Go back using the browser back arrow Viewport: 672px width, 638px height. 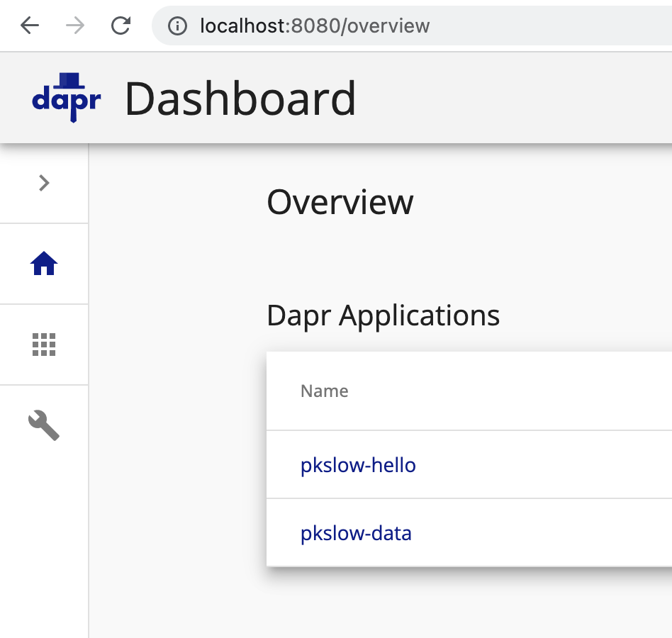pos(30,26)
